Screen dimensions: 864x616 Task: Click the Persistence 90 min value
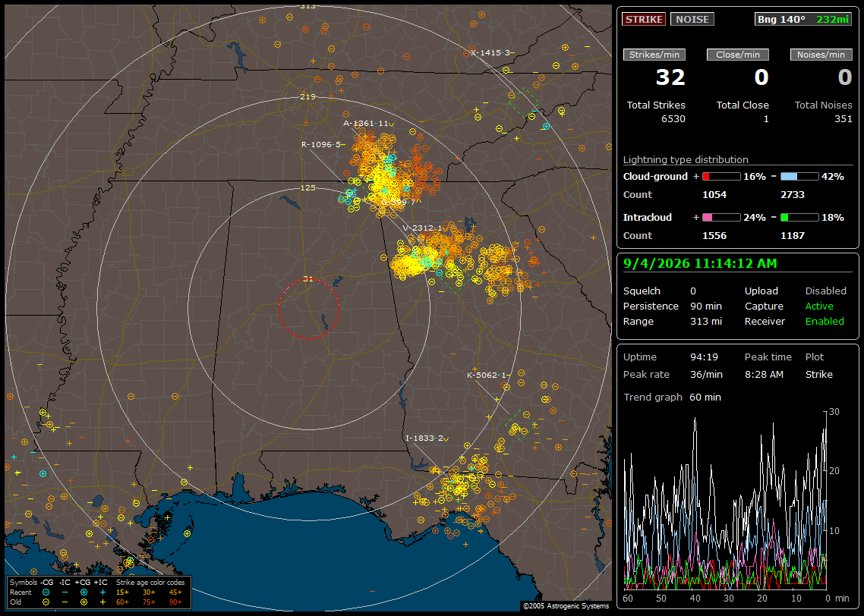706,306
